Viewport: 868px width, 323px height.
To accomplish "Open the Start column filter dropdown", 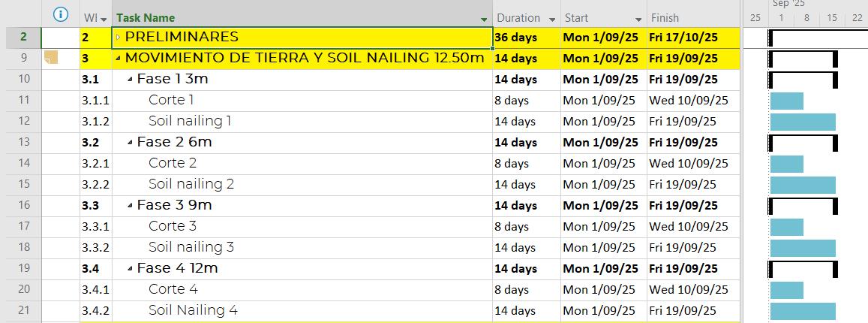I will pyautogui.click(x=638, y=20).
